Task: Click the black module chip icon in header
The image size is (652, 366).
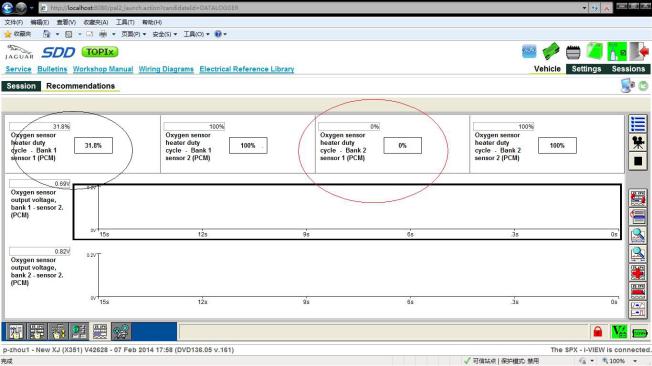Action: (x=573, y=52)
